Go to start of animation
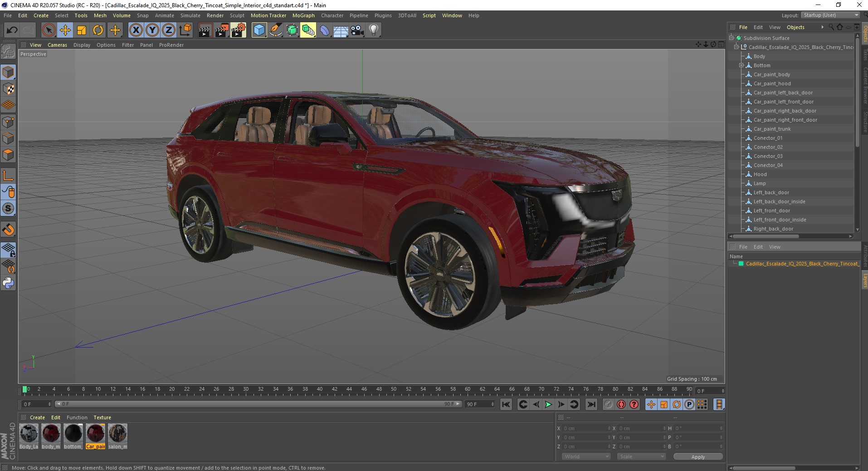Image resolution: width=868 pixels, height=471 pixels. pos(506,404)
